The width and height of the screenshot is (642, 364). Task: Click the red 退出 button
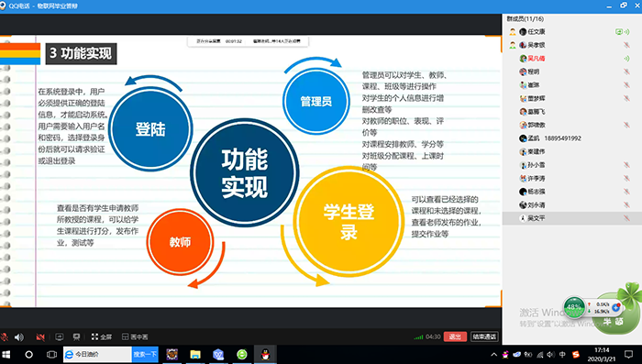pyautogui.click(x=455, y=336)
